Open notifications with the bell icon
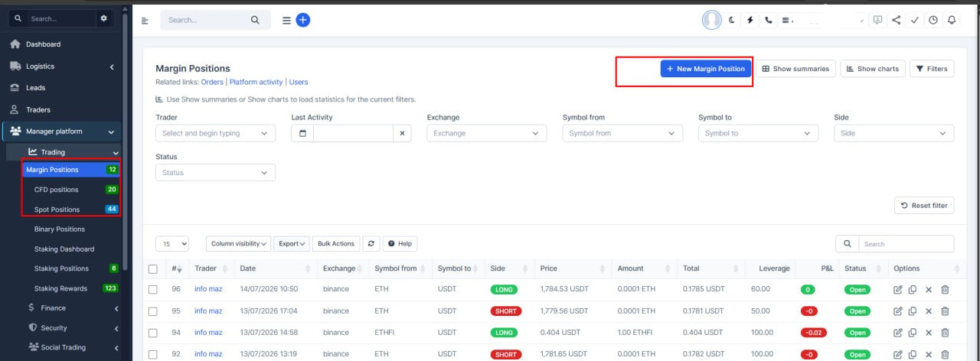The height and width of the screenshot is (361, 980). click(x=952, y=21)
